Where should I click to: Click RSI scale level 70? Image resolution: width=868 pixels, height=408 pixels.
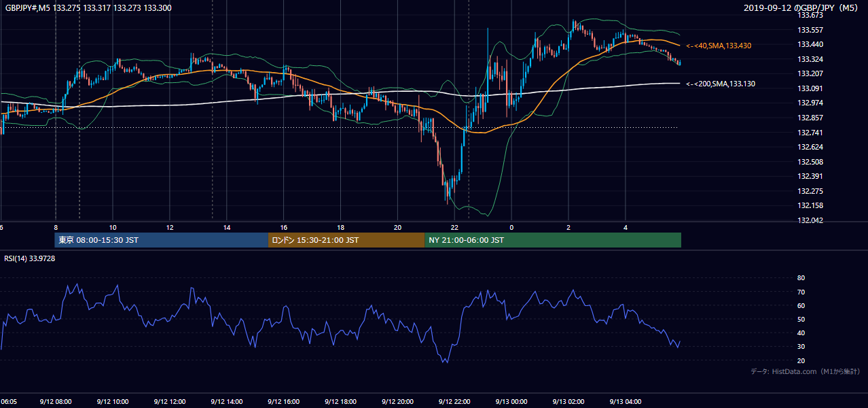point(801,292)
